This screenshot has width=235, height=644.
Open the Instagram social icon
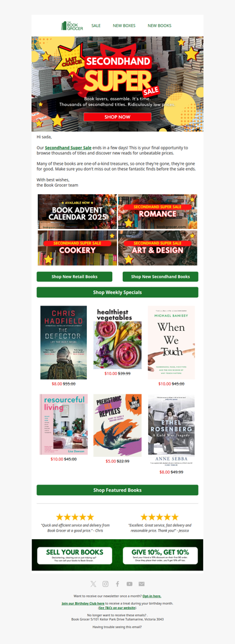tap(105, 583)
